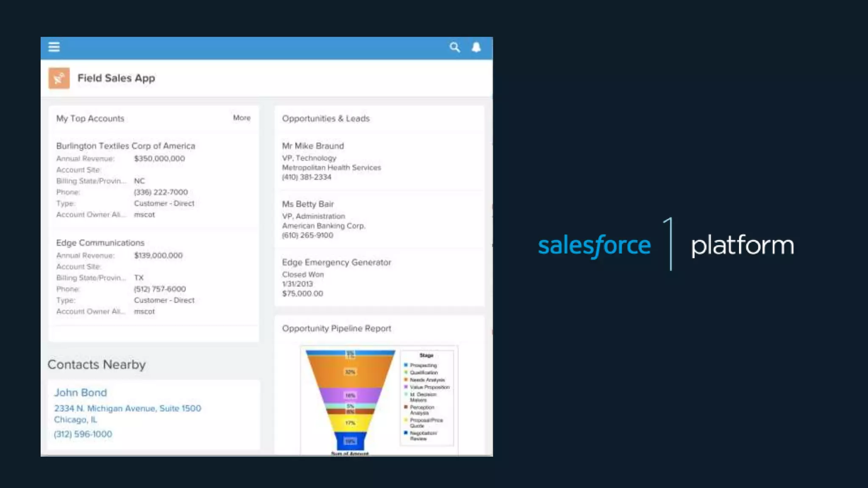868x488 pixels.
Task: Click the orange Field Sales App icon
Action: click(59, 78)
